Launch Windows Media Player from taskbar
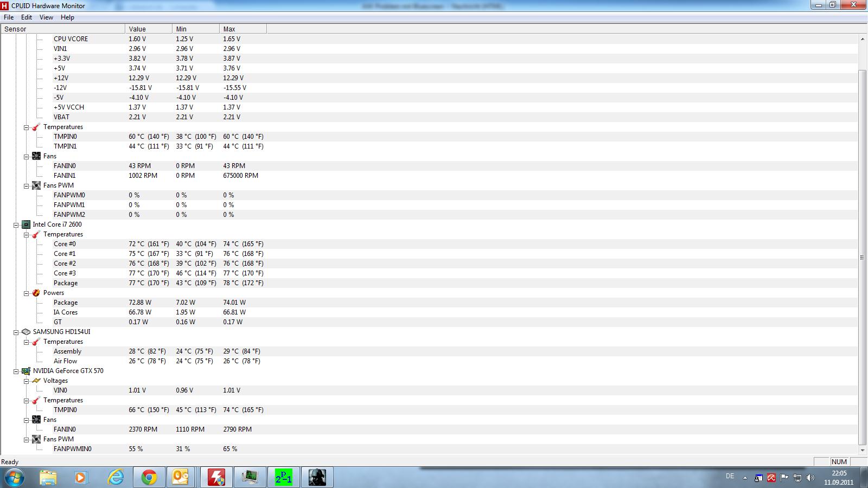 [x=81, y=477]
